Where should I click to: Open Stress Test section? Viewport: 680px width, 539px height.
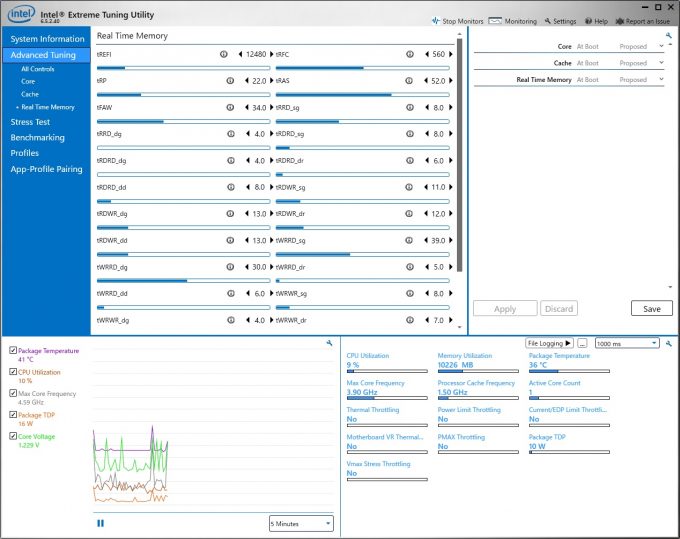[30, 122]
